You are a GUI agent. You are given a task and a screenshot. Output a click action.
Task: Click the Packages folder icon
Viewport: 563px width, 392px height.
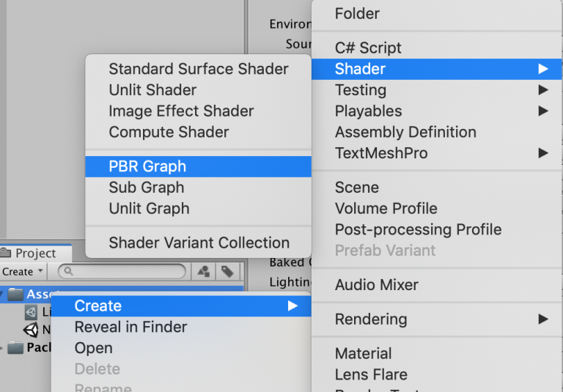pos(15,347)
